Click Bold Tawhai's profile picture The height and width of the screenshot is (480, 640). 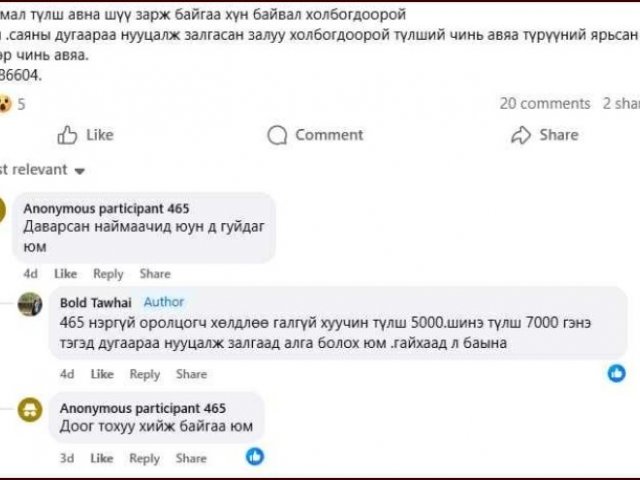click(x=30, y=305)
